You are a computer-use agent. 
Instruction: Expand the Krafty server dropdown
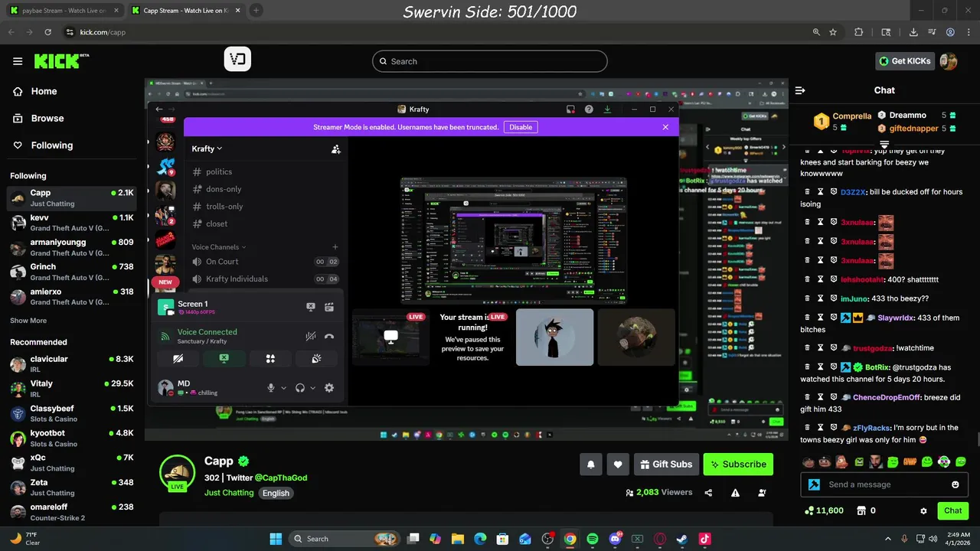(x=207, y=148)
